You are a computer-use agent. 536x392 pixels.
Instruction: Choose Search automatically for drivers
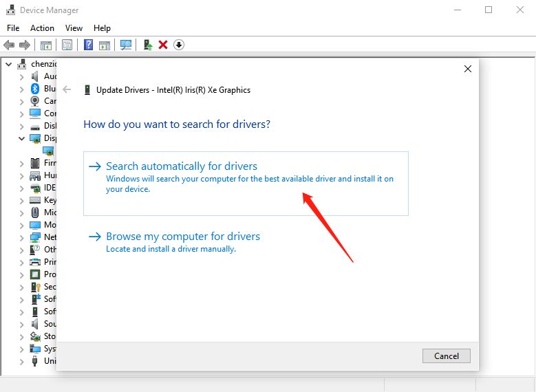246,184
